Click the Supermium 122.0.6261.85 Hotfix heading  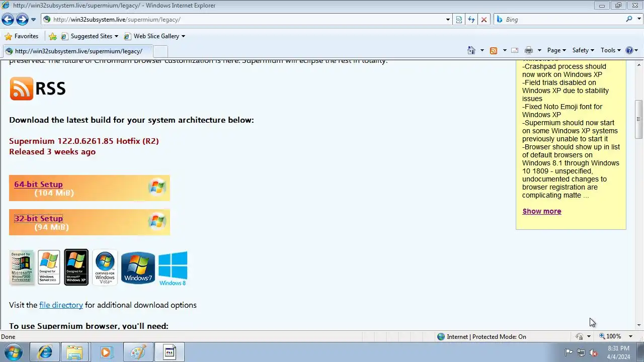point(84,141)
